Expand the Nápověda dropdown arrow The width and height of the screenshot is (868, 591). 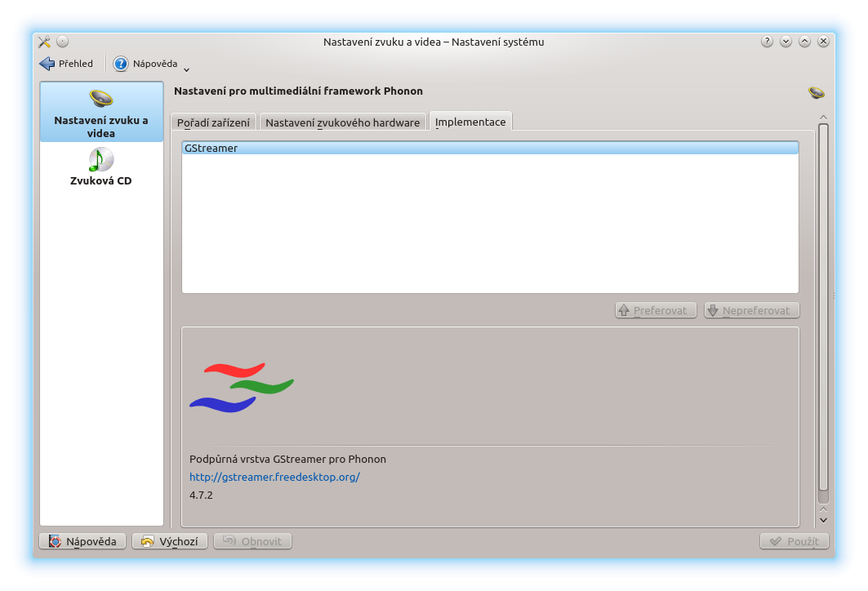click(x=186, y=69)
